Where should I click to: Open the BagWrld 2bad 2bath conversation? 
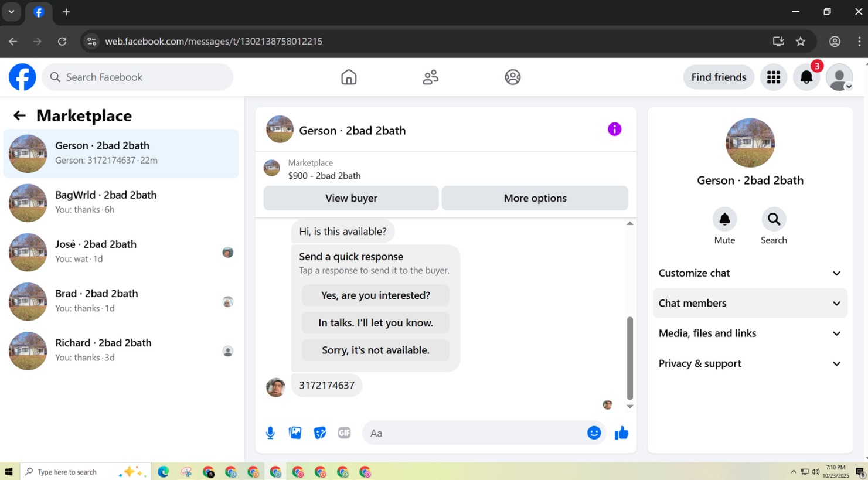(121, 203)
